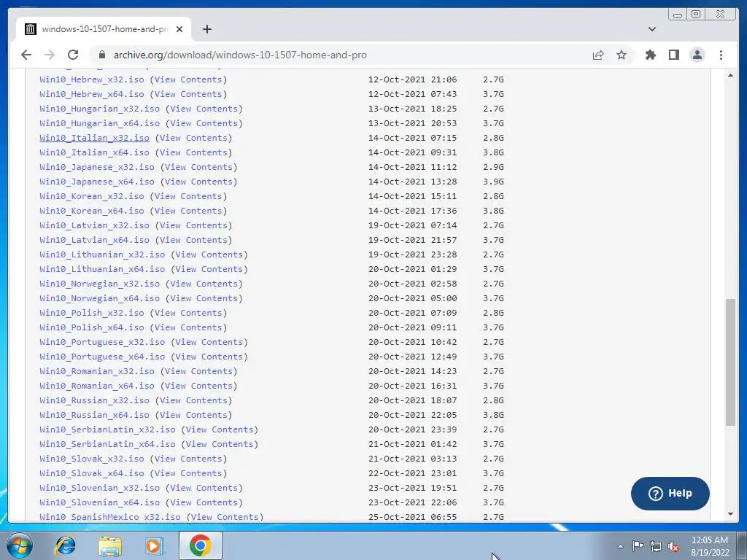
Task: View Contents of Win10_Italian_x64.iso
Action: tap(193, 153)
